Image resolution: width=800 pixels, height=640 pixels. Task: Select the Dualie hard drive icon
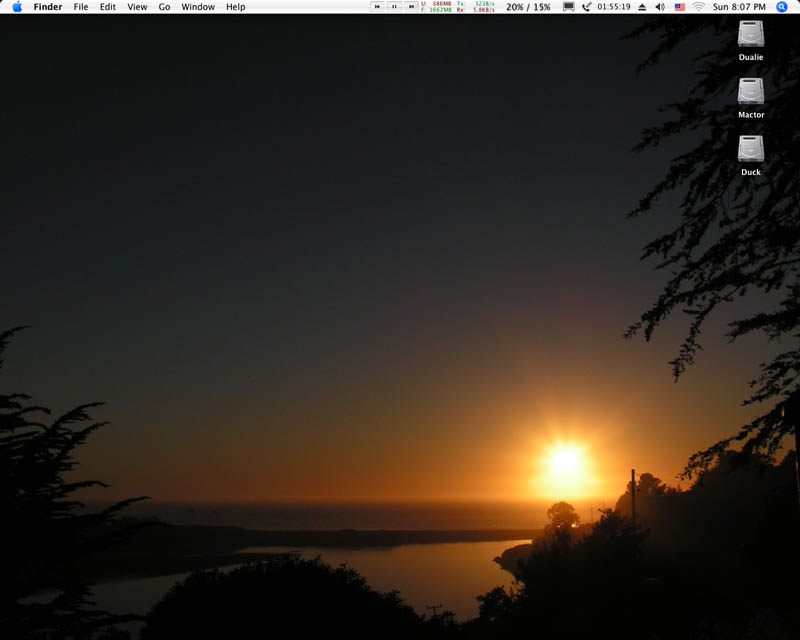pyautogui.click(x=751, y=34)
